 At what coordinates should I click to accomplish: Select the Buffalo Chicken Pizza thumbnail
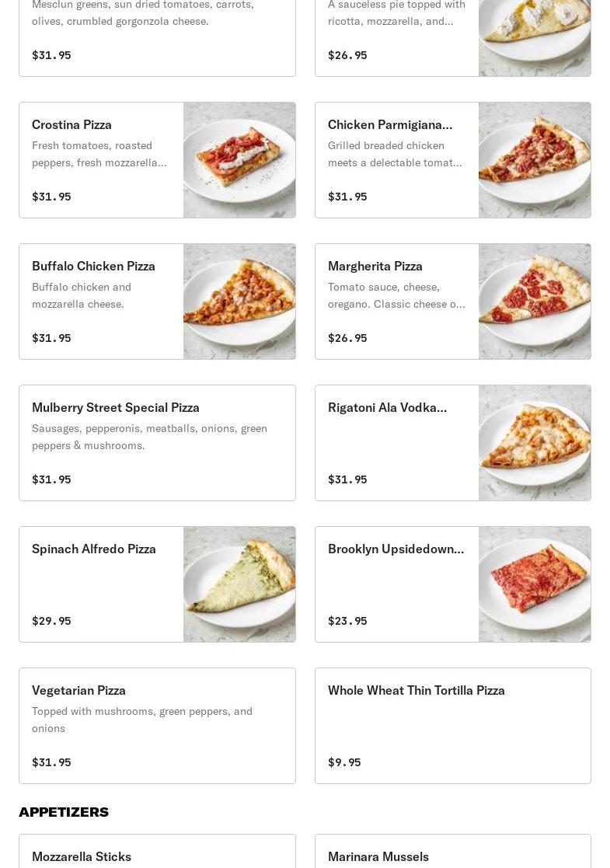pos(239,302)
